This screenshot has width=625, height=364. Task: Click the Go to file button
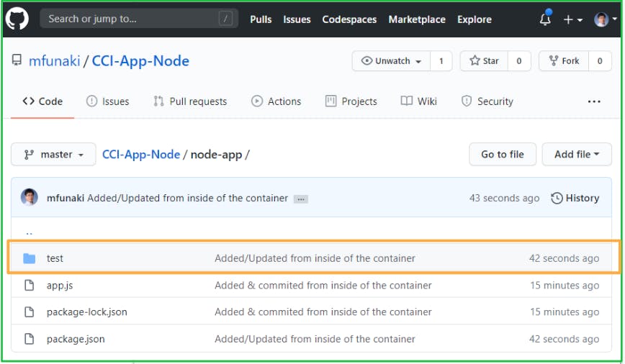pyautogui.click(x=503, y=154)
